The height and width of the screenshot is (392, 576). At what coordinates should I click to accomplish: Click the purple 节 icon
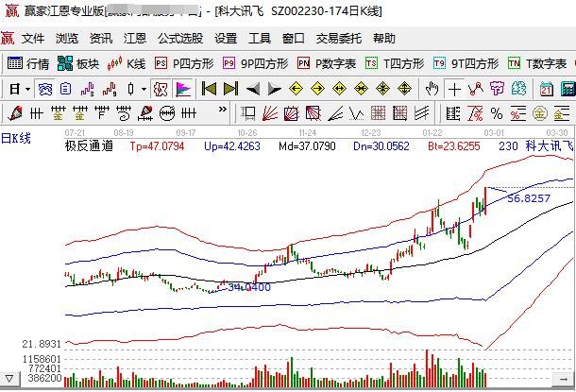[x=497, y=89]
